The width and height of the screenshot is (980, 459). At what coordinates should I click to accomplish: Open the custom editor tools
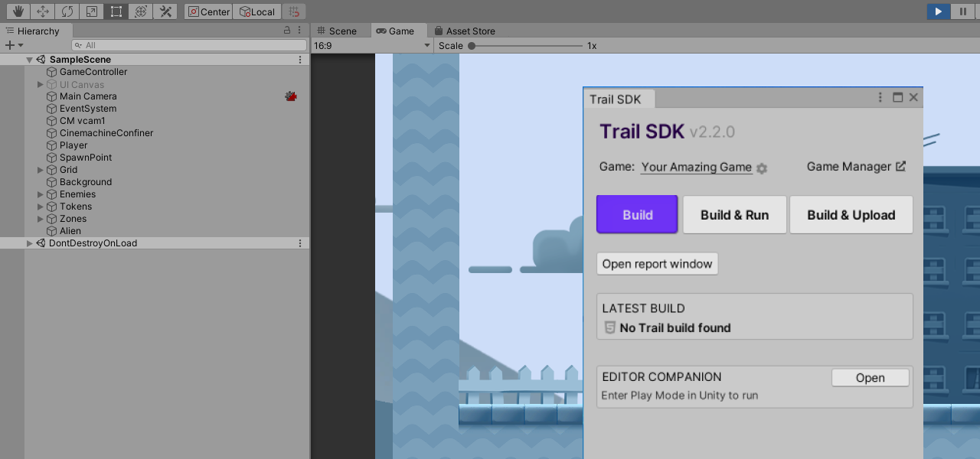click(x=165, y=11)
